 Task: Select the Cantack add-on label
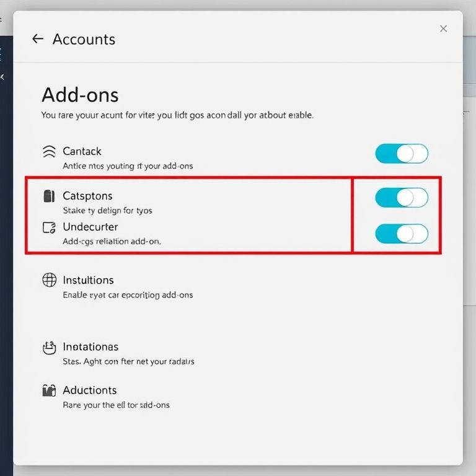(x=82, y=151)
